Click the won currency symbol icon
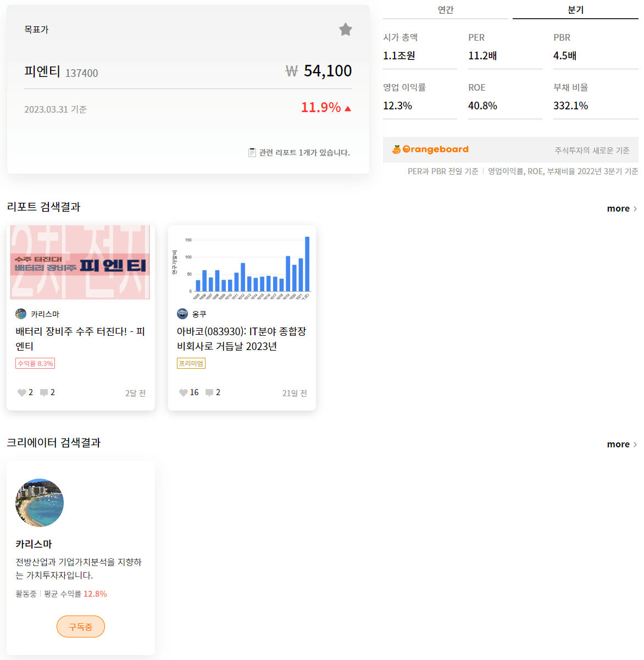The width and height of the screenshot is (644, 660). tap(292, 71)
